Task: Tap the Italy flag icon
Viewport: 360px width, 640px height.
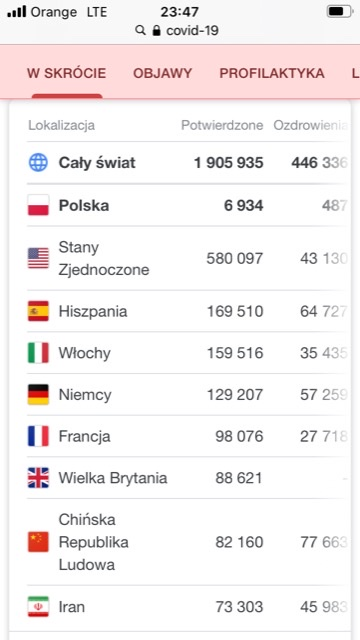Action: pyautogui.click(x=38, y=353)
